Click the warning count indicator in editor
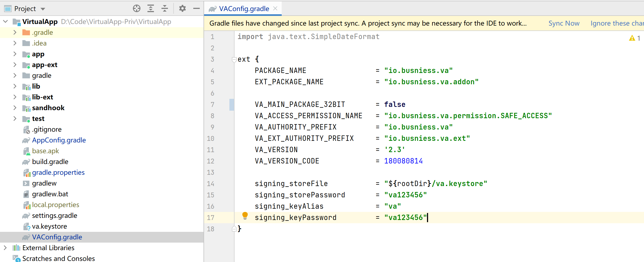The width and height of the screenshot is (644, 262). pyautogui.click(x=634, y=38)
